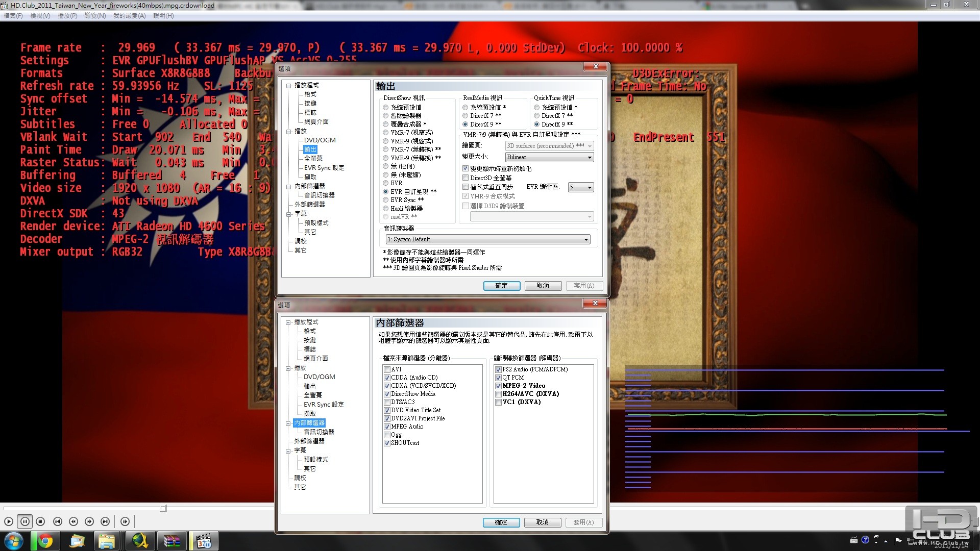Open 音訊譯製器 System Default dropdown
Screen dimensions: 980x551
point(488,239)
